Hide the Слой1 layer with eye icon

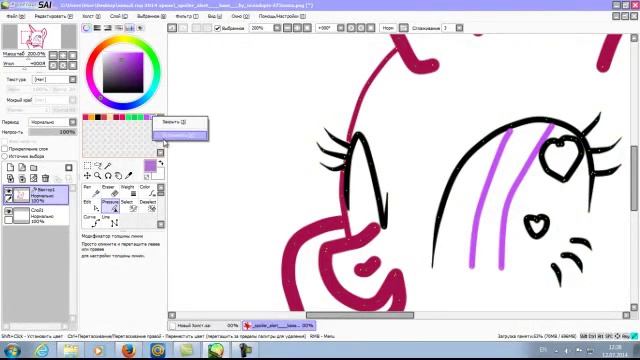[x=8, y=211]
